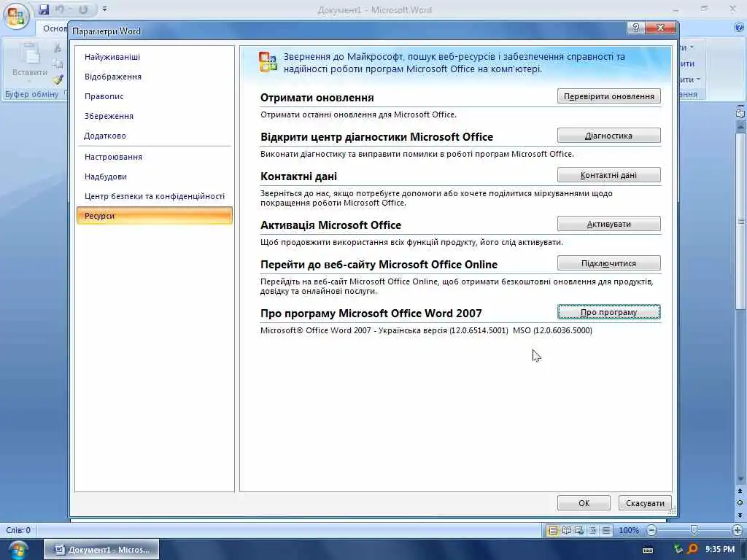The height and width of the screenshot is (560, 747).
Task: Click the Copy icon in Буфер обміну group
Action: (x=58, y=63)
